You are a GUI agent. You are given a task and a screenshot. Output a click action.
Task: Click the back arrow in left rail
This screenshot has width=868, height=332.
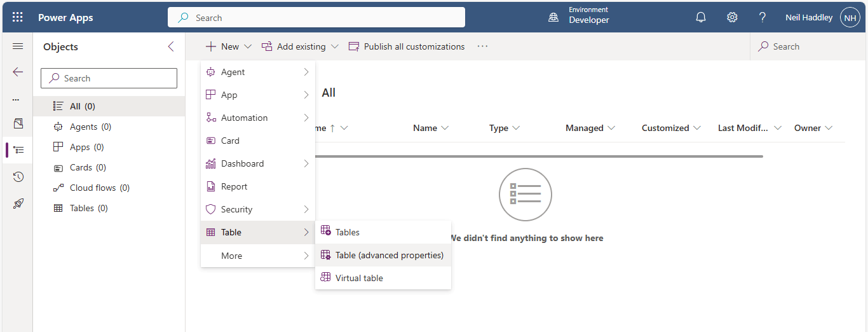tap(18, 72)
